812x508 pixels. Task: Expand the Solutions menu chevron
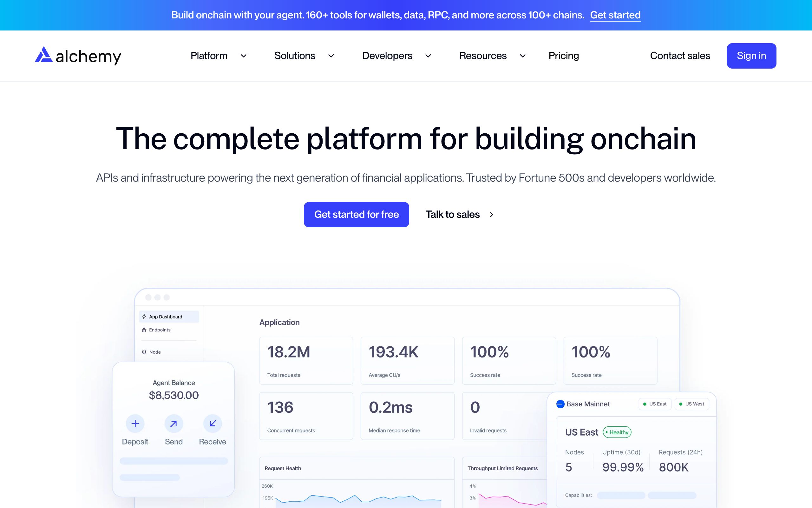click(x=331, y=56)
